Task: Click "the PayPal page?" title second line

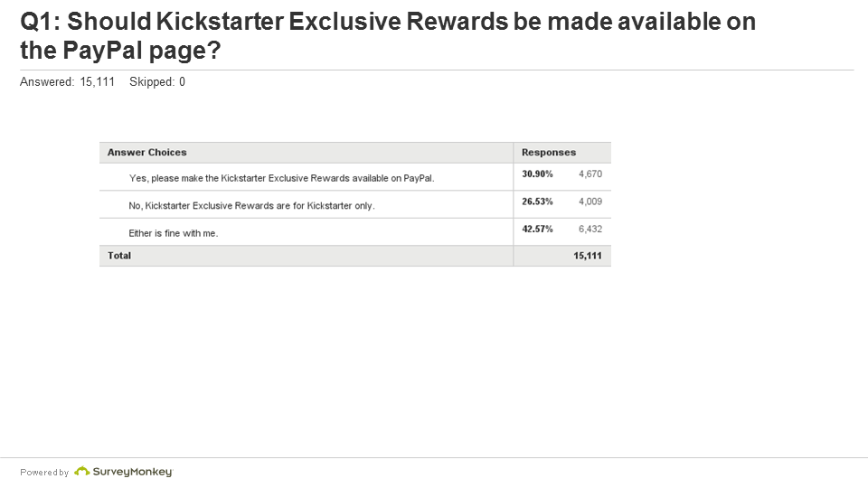Action: pos(120,52)
